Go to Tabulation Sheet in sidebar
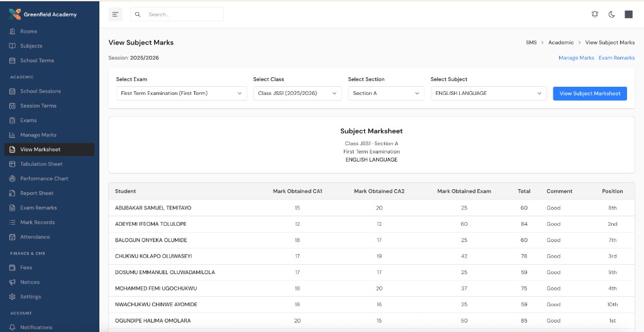 coord(49,164)
